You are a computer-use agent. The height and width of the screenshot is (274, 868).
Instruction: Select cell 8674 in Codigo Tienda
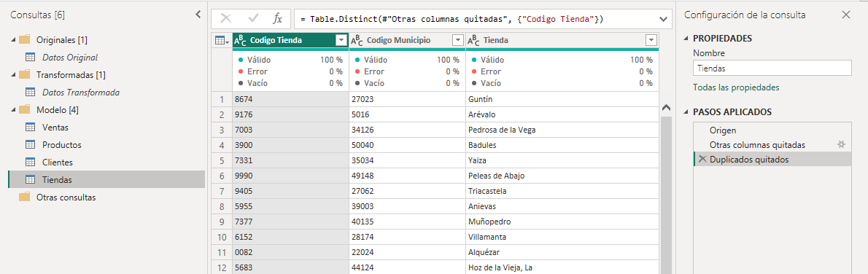tap(290, 99)
